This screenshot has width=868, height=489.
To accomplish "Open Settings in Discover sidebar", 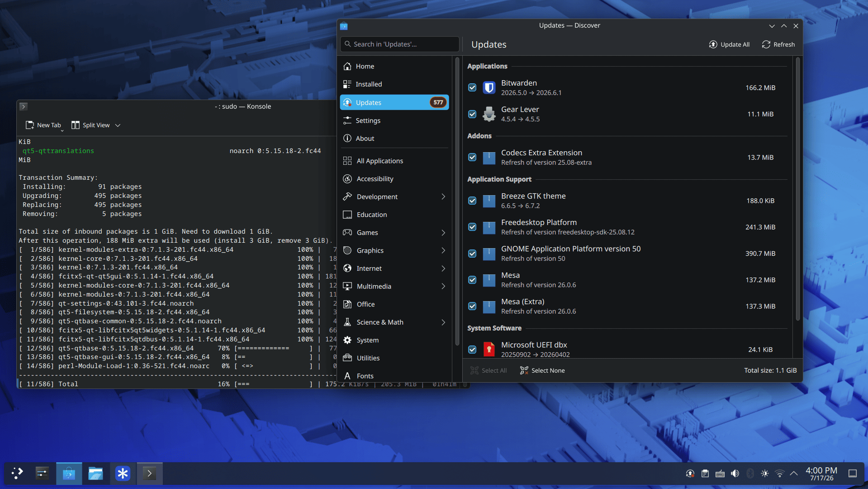I will tap(394, 120).
